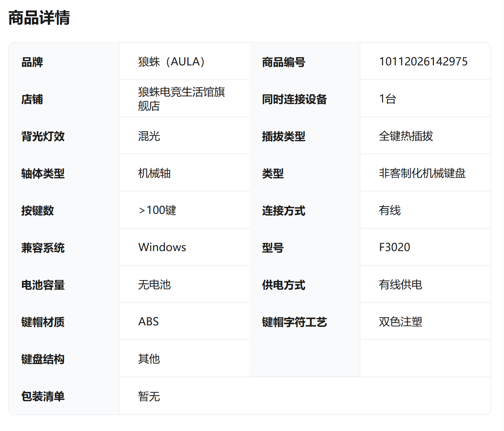
Task: Click the 商品详情 heading
Action: coord(39,18)
